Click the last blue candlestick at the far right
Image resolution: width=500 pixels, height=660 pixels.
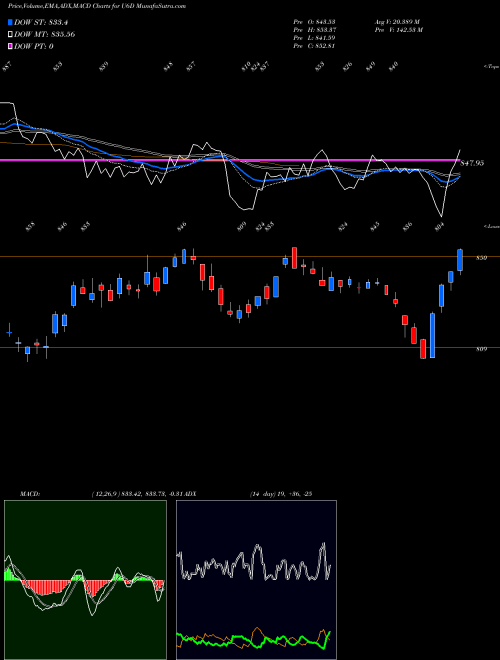460,260
